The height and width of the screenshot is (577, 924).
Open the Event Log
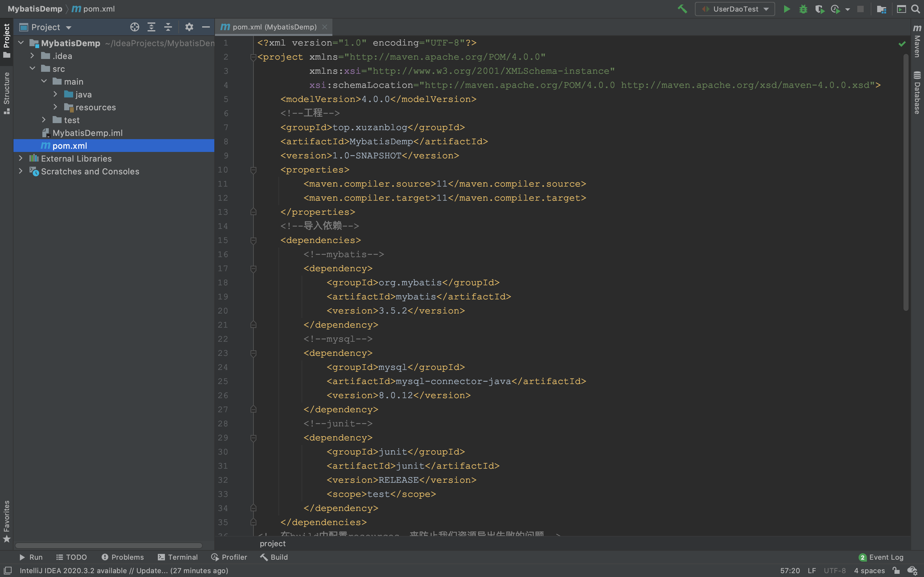881,557
